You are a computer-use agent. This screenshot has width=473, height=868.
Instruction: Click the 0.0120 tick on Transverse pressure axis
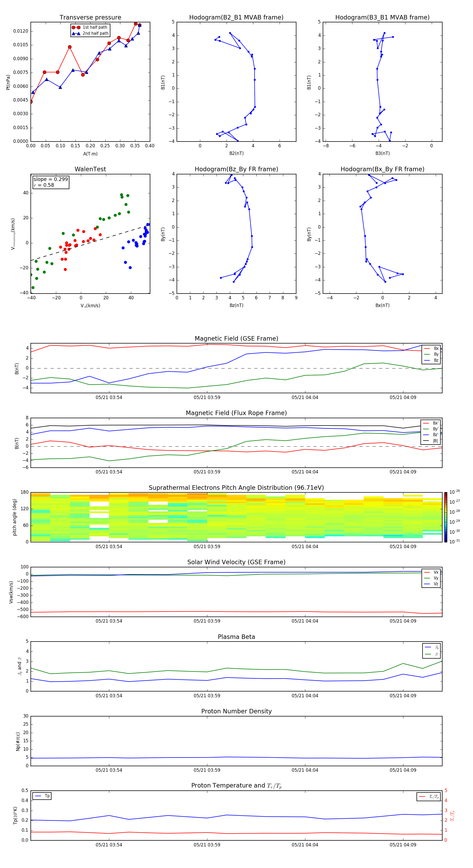[20, 31]
